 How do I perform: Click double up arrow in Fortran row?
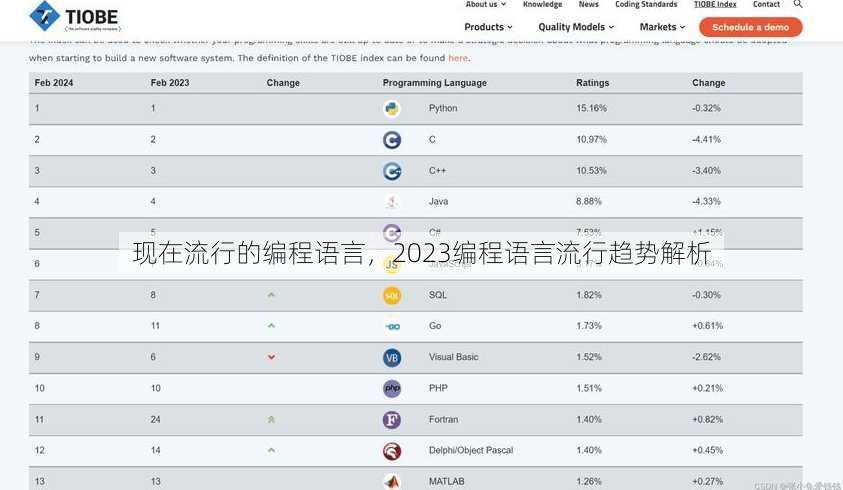tap(272, 419)
